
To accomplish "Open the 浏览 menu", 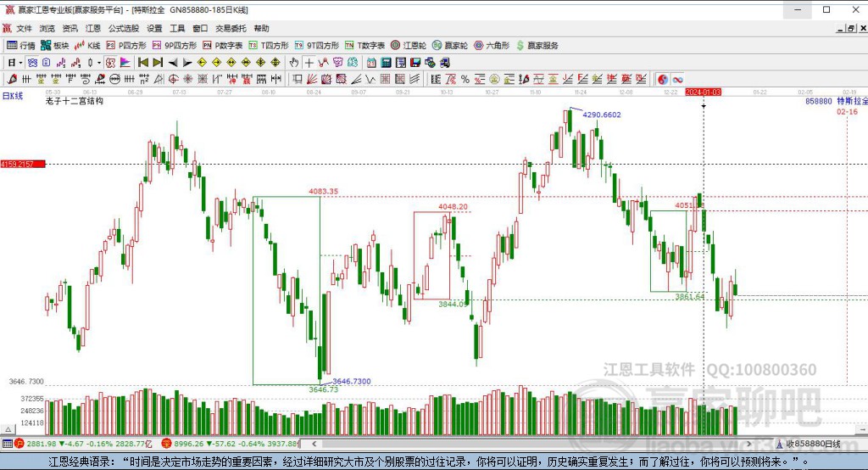I will [47, 28].
